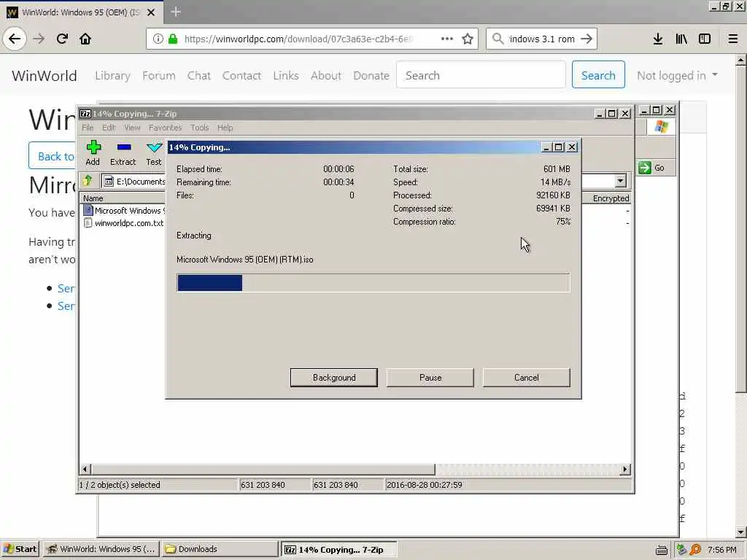This screenshot has height=560, width=747.
Task: Open page actions three-dot menu
Action: [447, 39]
